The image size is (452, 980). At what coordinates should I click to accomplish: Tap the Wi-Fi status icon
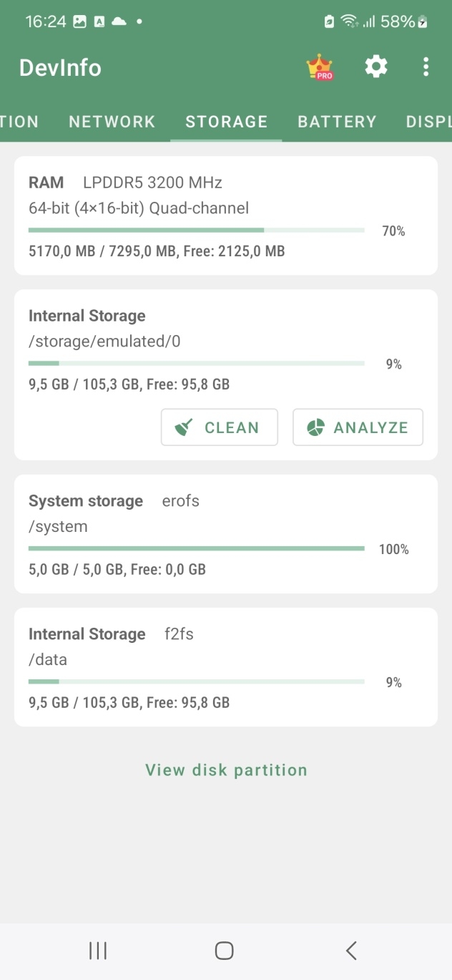tap(350, 21)
